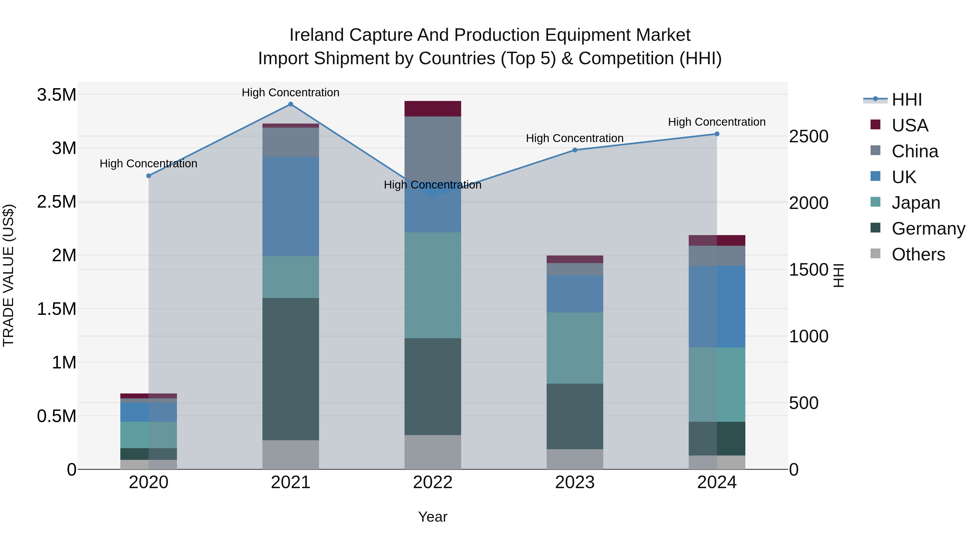Click the 2023 USA bar segment
980x551 pixels.
point(575,259)
